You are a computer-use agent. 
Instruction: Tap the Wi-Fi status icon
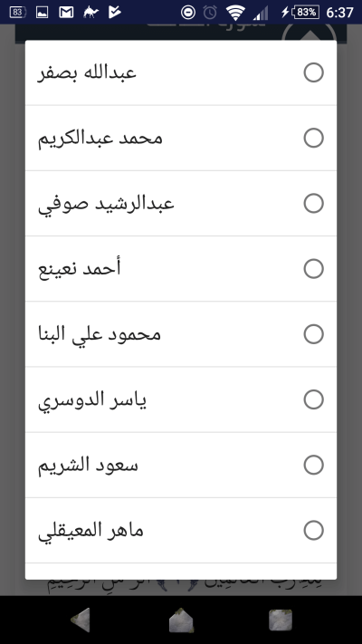[235, 13]
